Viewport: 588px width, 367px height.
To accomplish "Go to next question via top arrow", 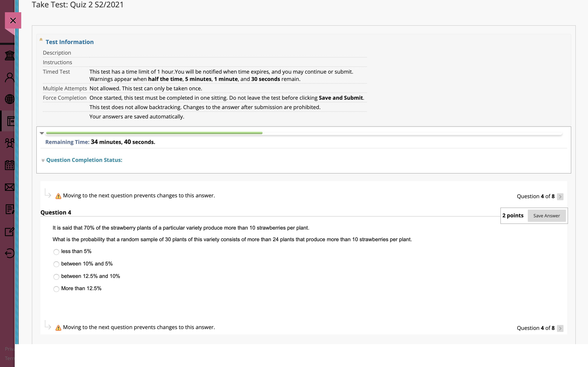I will pyautogui.click(x=560, y=197).
